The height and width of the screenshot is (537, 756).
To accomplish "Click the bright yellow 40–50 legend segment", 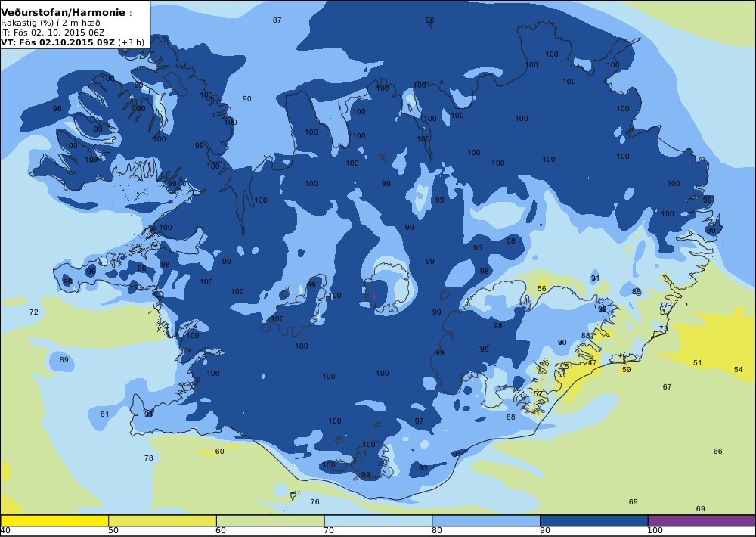I will pyautogui.click(x=54, y=520).
